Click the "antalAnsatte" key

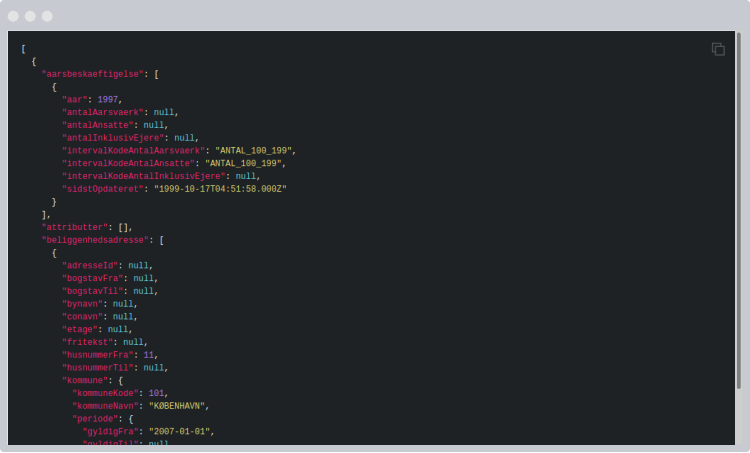pyautogui.click(x=98, y=125)
